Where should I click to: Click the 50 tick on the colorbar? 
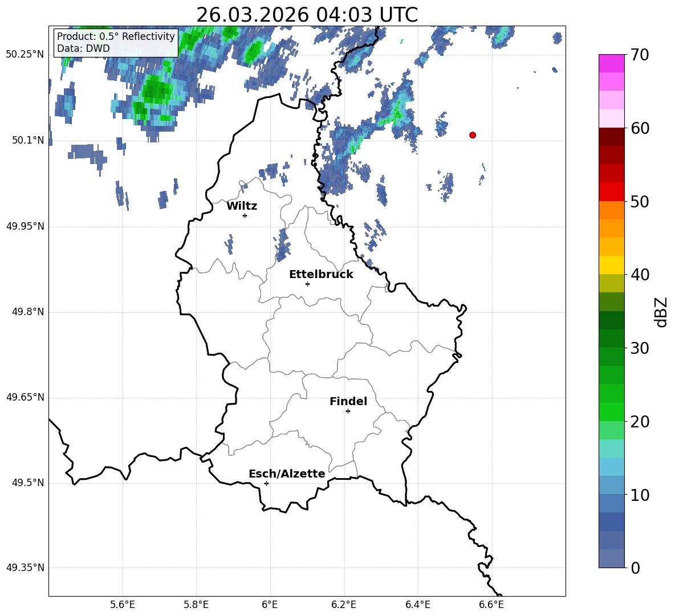(639, 202)
